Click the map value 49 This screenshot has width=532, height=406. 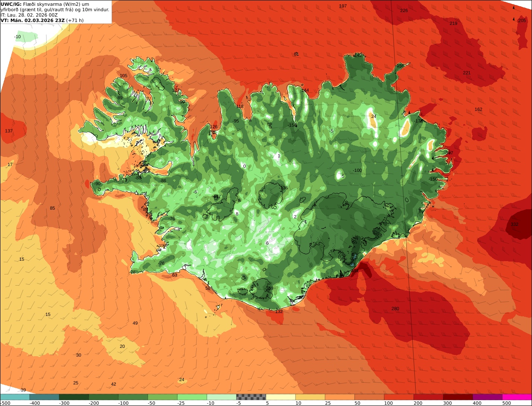click(x=135, y=323)
